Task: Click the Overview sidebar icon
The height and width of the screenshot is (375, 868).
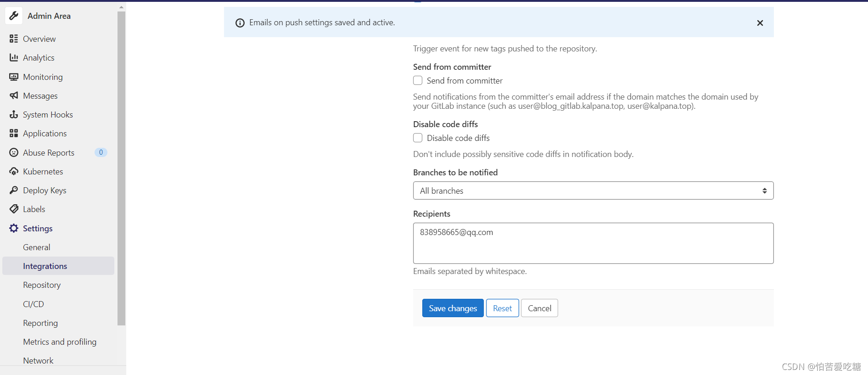Action: tap(14, 39)
